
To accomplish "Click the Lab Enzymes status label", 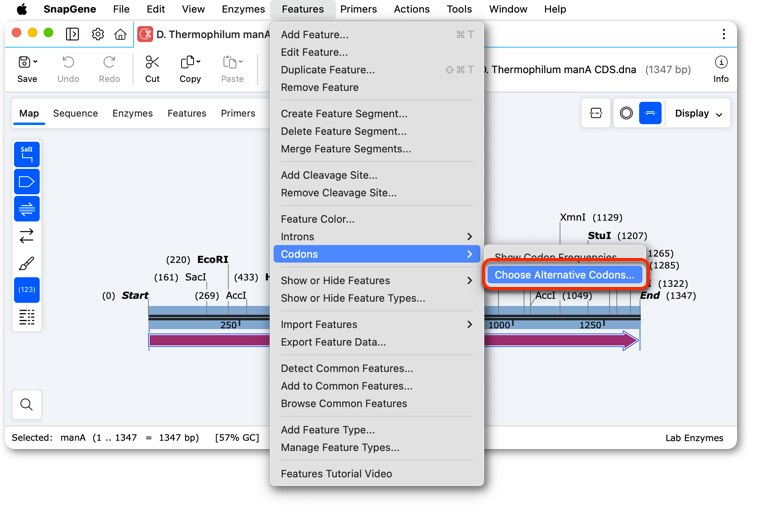I will tap(694, 438).
